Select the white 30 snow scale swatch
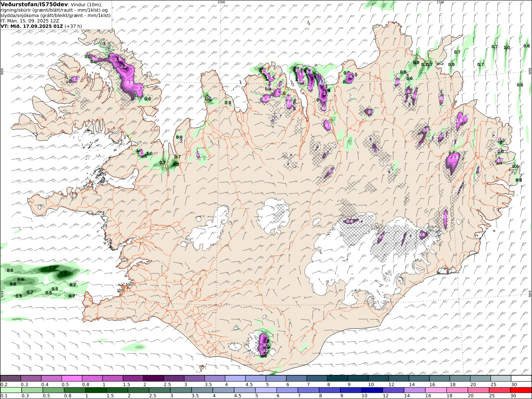 (x=521, y=378)
